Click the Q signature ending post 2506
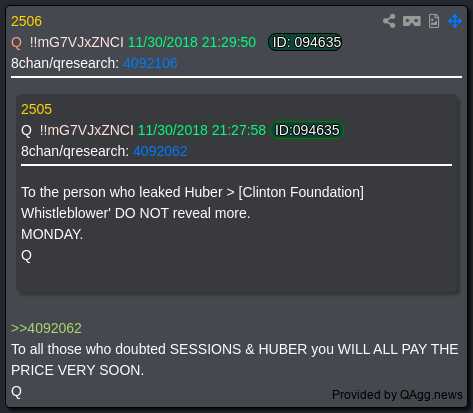Image resolution: width=473 pixels, height=413 pixels. point(16,392)
